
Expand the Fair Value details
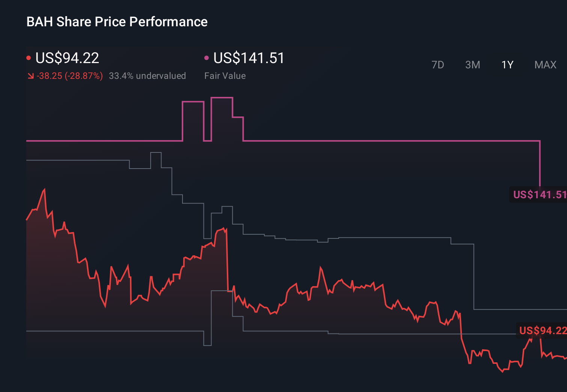[x=225, y=76]
